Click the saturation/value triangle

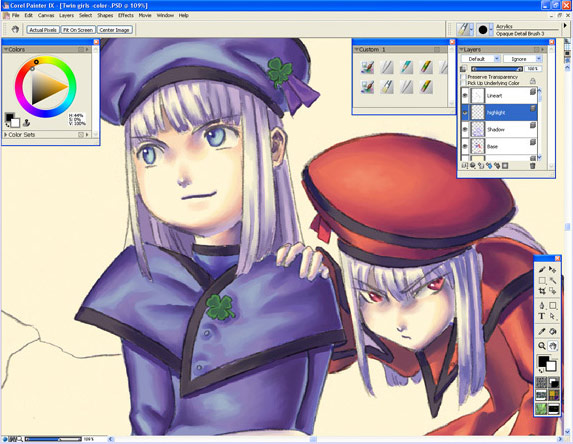[46, 87]
